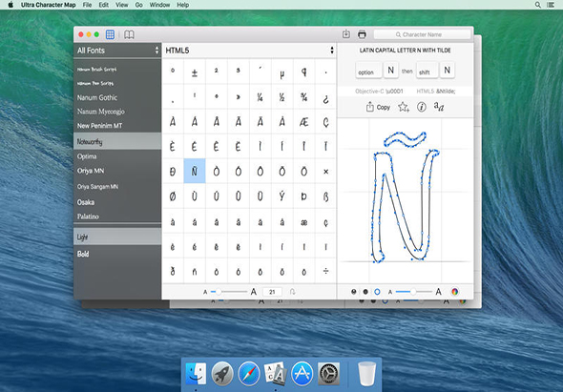Switch to the character grid view icon

(x=111, y=34)
